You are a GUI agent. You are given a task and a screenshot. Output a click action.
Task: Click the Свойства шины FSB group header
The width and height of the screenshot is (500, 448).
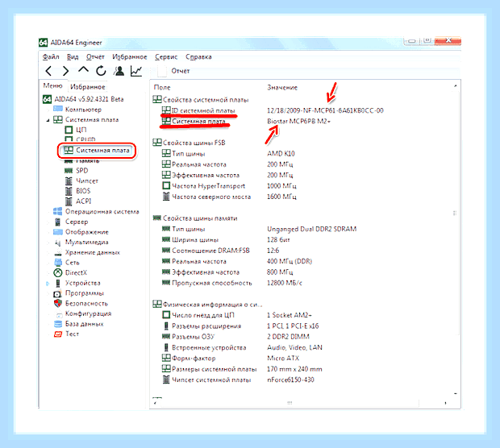pos(189,143)
